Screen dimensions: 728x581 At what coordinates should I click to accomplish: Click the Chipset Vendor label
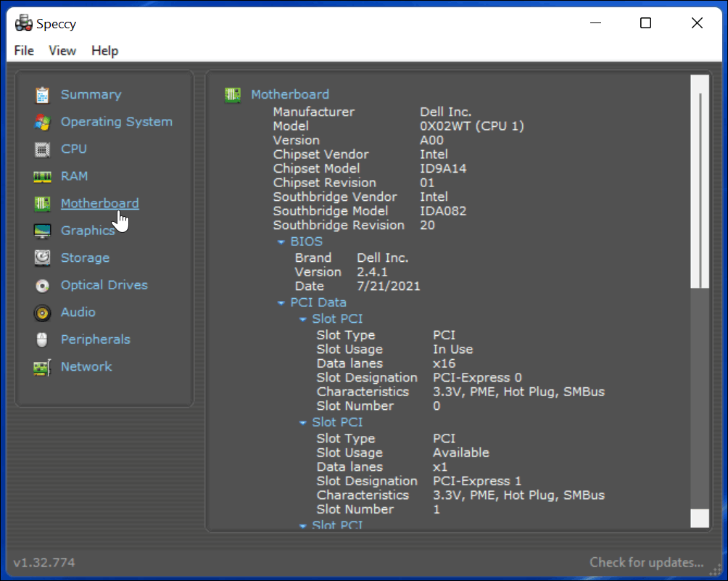[320, 154]
